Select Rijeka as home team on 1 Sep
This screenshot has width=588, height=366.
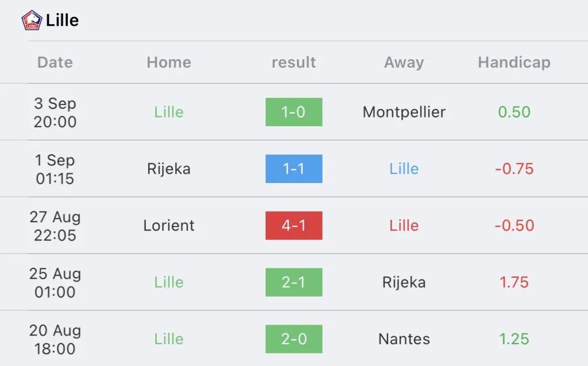point(169,169)
